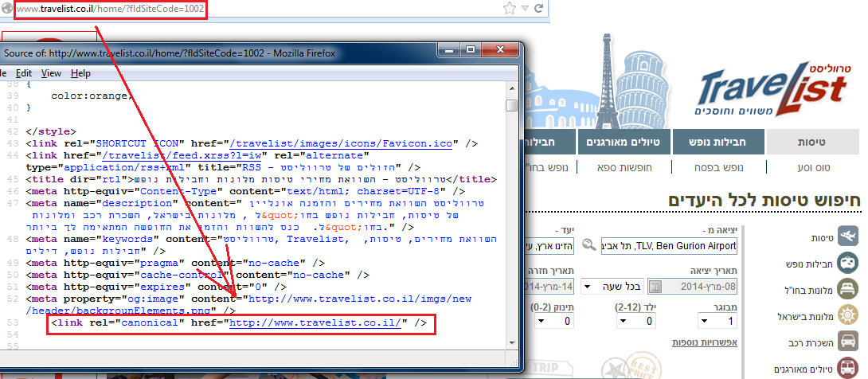Click the טוס וסע sub-navigation link
The image size is (868, 379).
815,167
